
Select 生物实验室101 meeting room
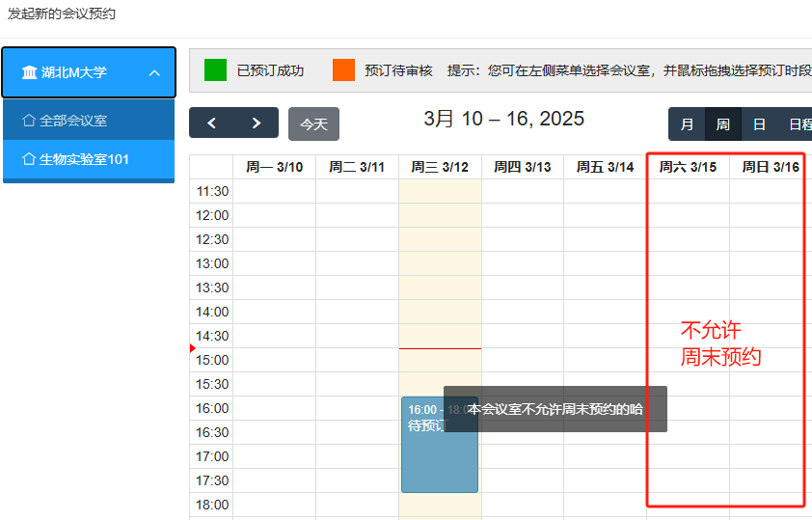[84, 159]
